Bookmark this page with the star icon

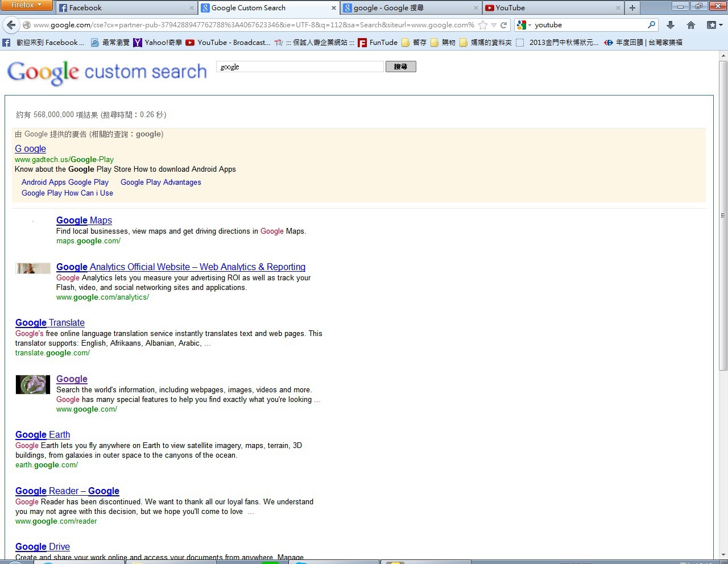click(483, 25)
